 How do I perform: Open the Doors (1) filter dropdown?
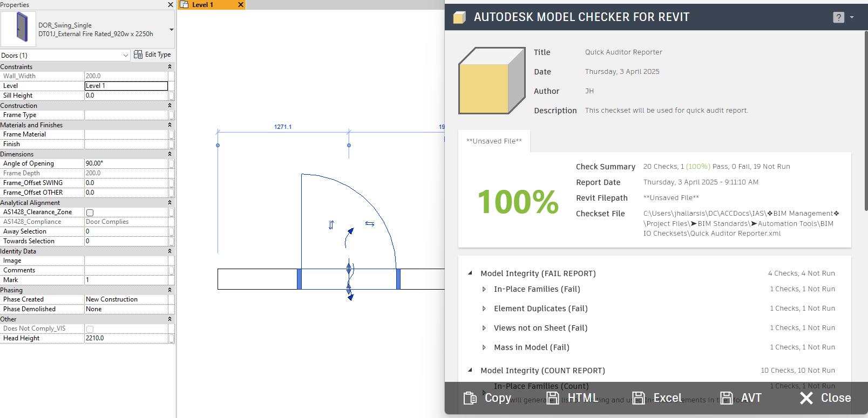point(126,55)
